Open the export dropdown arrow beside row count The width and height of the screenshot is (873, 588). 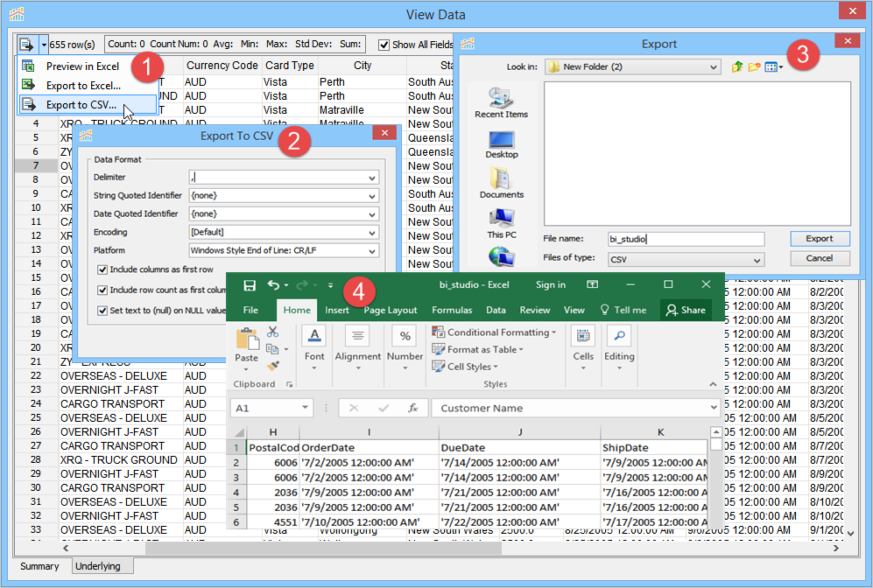click(44, 45)
